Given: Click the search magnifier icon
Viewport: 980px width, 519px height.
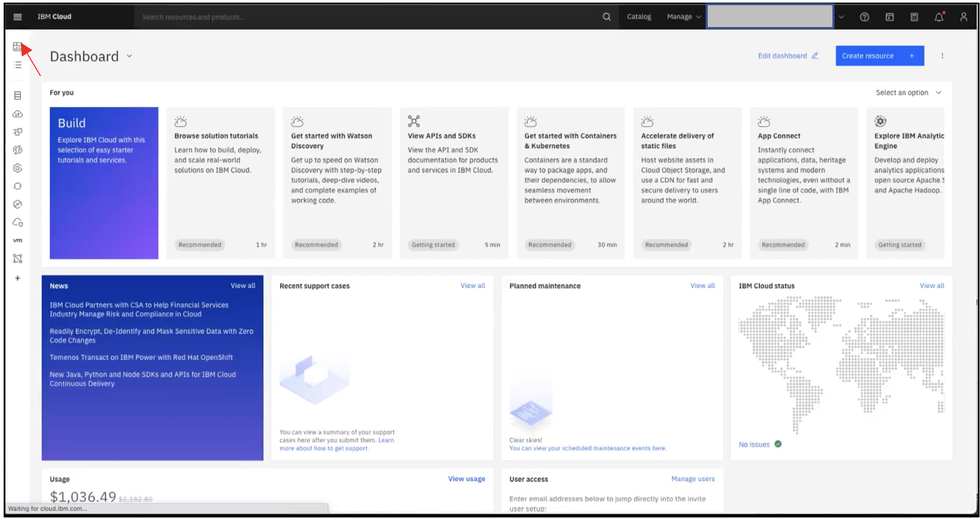Looking at the screenshot, I should (x=606, y=17).
